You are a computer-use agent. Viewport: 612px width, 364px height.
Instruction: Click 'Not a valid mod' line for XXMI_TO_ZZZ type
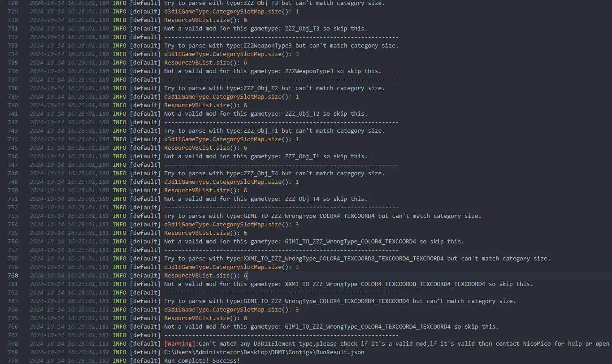click(349, 284)
